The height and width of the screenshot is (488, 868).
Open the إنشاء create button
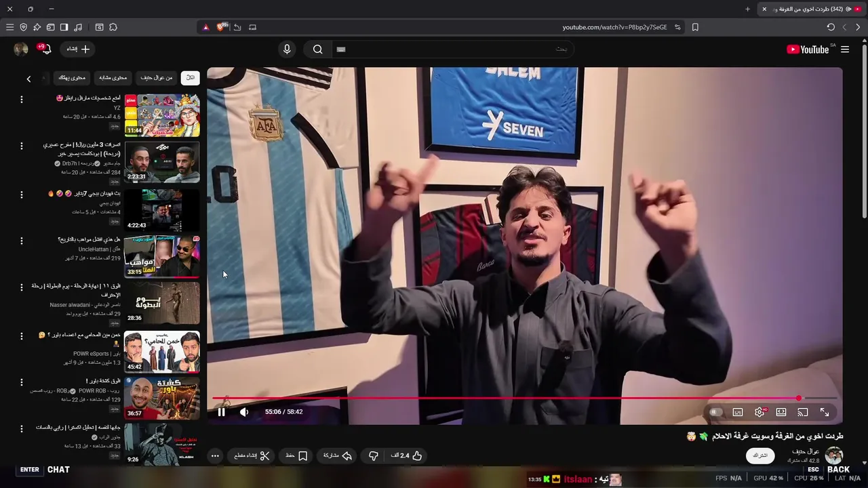77,49
